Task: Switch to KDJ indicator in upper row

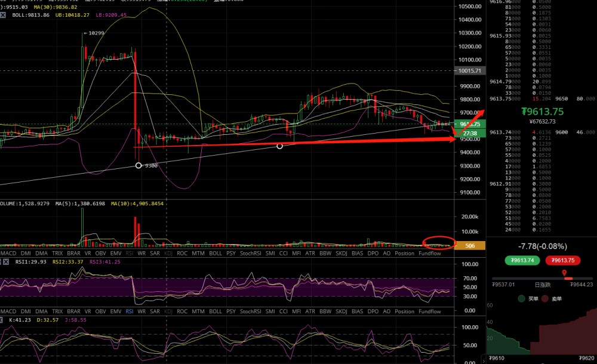Action: (x=168, y=253)
